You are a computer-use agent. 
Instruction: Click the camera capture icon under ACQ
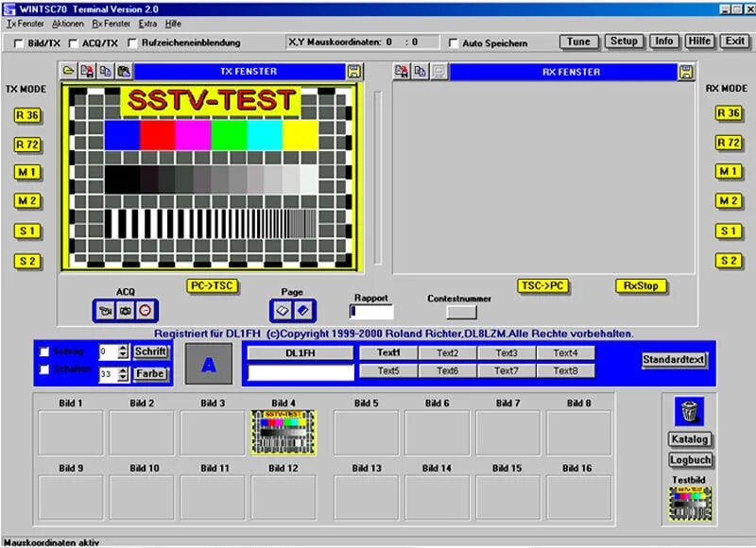pos(126,309)
